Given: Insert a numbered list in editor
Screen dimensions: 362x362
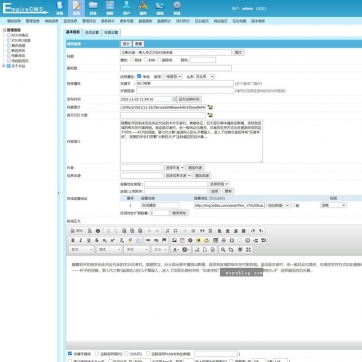Looking at the screenshot, I should click(167, 231).
